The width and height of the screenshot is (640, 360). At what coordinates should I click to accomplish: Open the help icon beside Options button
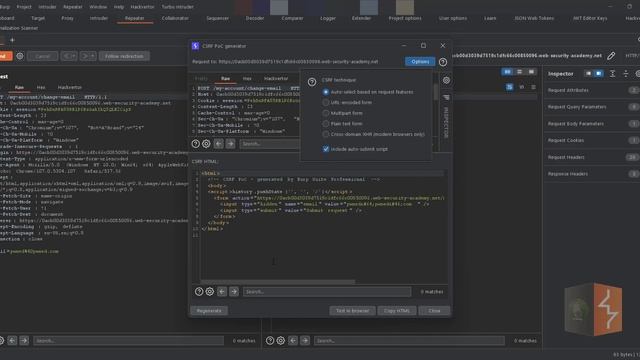[443, 62]
